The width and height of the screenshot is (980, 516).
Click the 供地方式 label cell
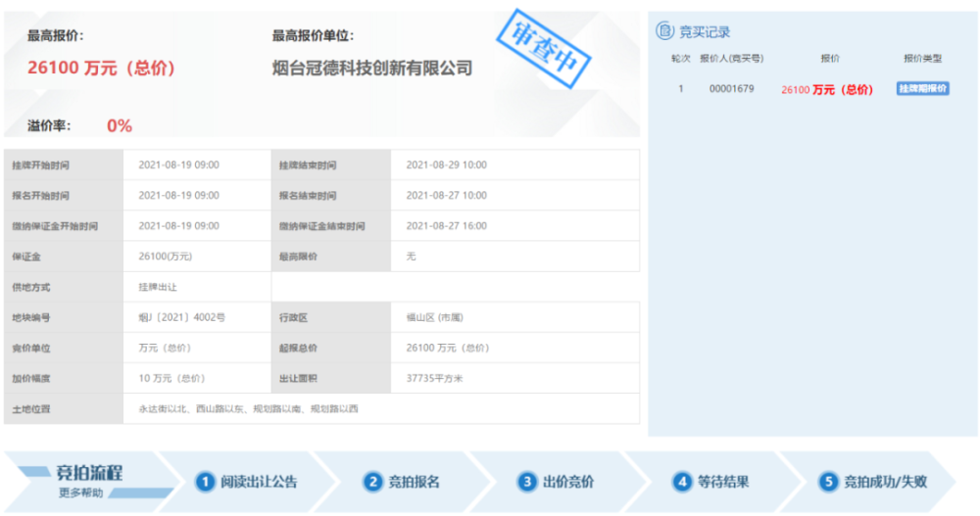coord(64,287)
